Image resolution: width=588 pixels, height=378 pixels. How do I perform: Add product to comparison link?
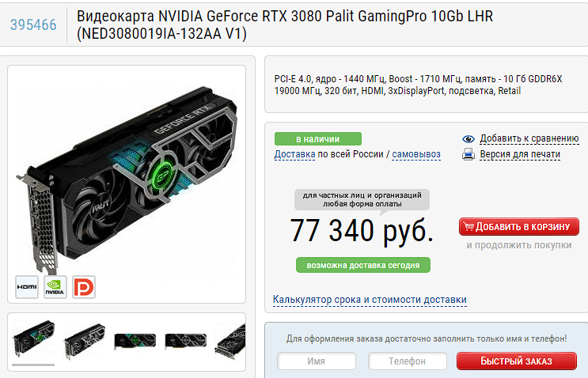[529, 138]
